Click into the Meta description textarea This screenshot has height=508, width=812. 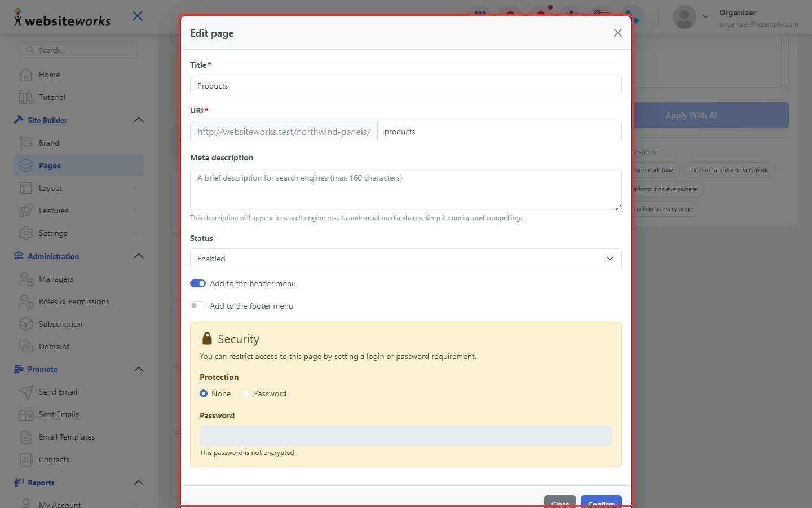pyautogui.click(x=406, y=189)
